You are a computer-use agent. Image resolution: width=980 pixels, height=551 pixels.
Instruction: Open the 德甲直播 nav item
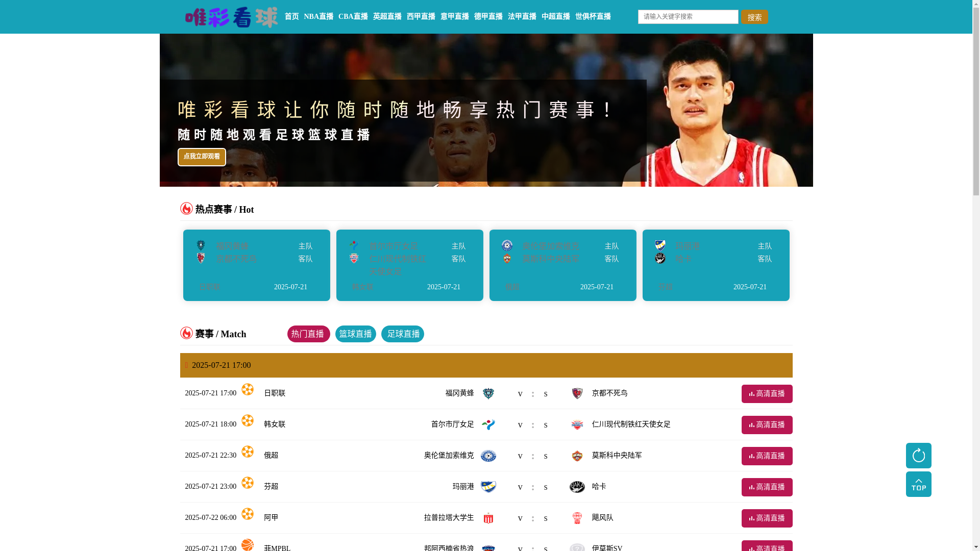tap(488, 17)
